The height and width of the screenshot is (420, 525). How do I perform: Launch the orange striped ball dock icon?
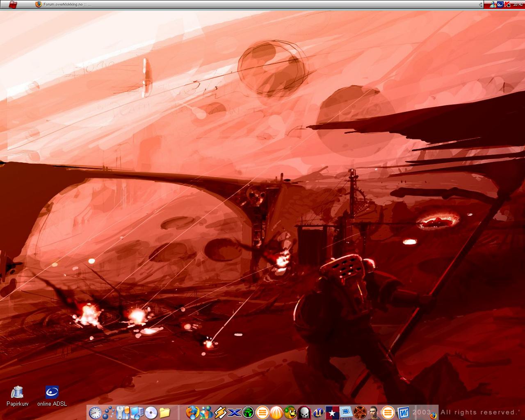[276, 412]
